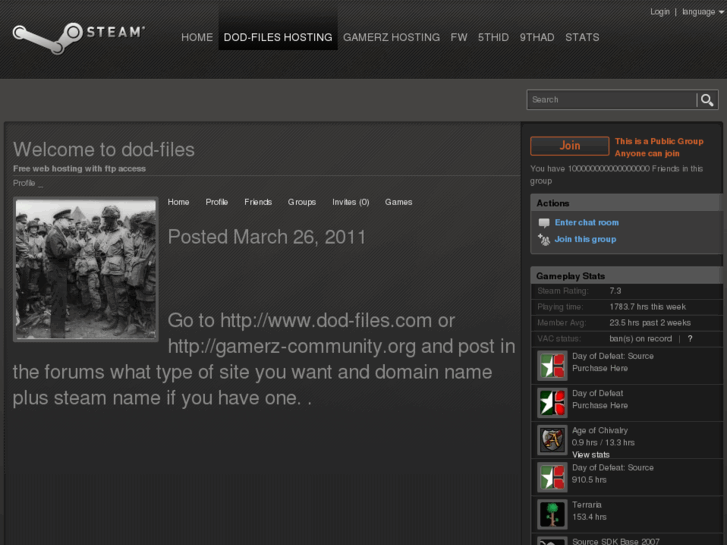Open the Terraria tree icon

tap(552, 514)
